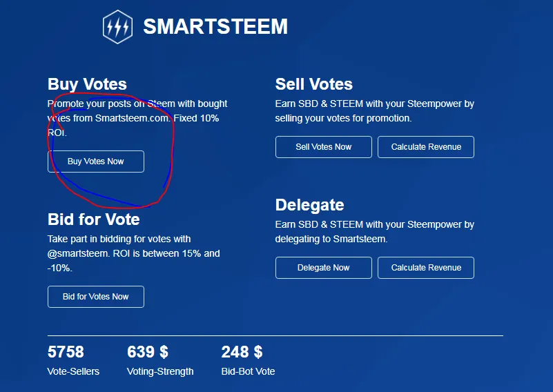
Task: Open Sell Votes Now
Action: pyautogui.click(x=323, y=147)
